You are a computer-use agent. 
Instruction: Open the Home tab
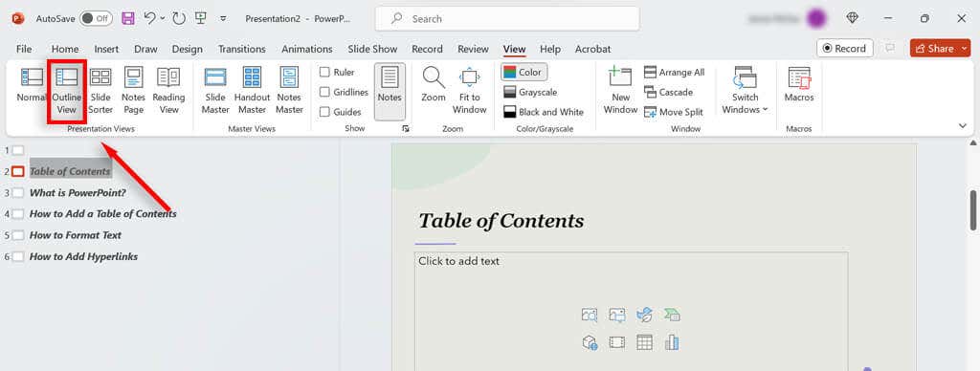65,49
